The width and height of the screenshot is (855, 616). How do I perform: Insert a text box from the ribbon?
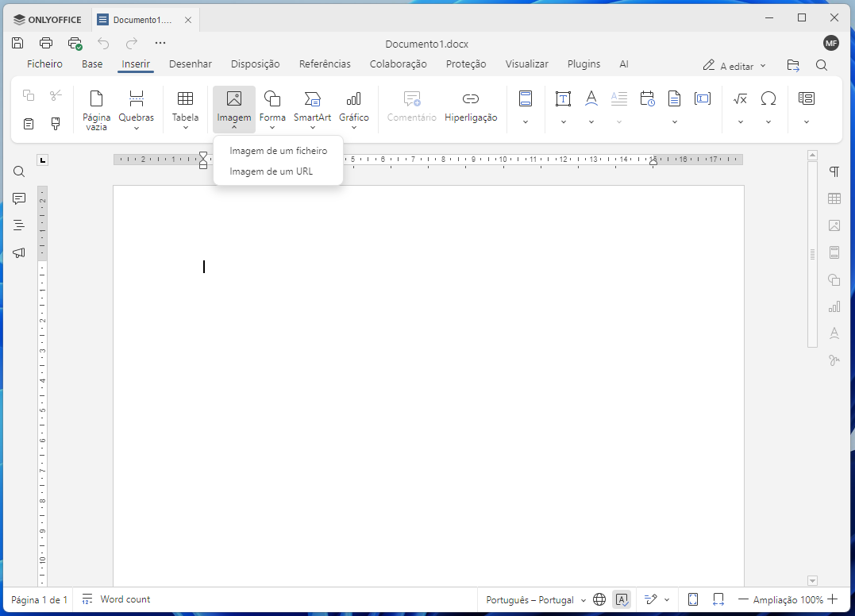click(x=563, y=98)
